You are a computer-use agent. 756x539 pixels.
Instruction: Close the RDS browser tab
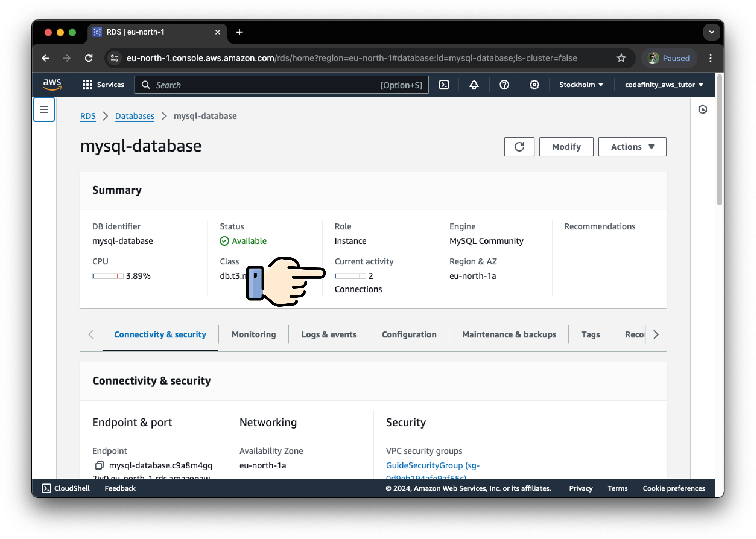(x=218, y=32)
